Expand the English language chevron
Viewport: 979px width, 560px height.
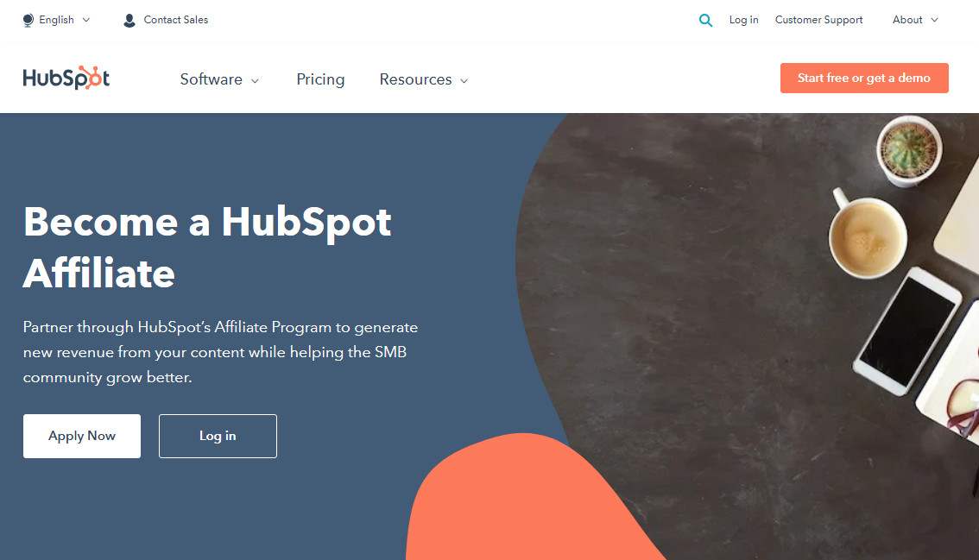(x=86, y=20)
